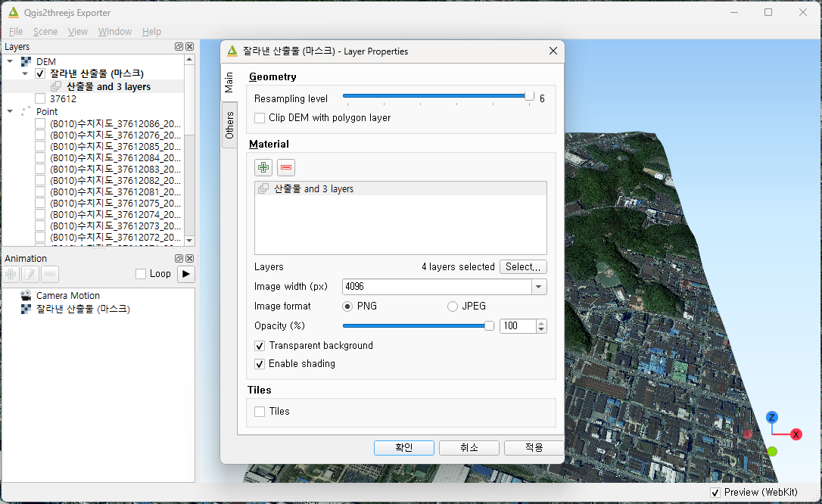Play the animation

[x=186, y=274]
